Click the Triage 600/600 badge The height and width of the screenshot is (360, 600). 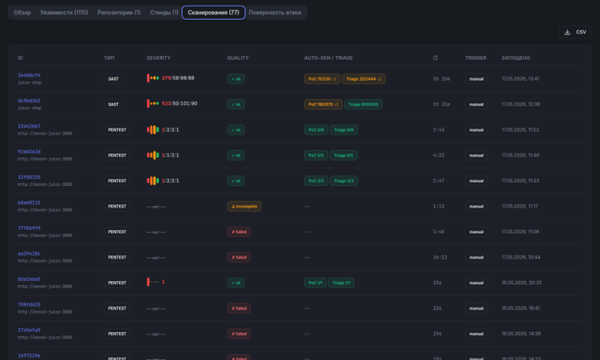coord(364,104)
